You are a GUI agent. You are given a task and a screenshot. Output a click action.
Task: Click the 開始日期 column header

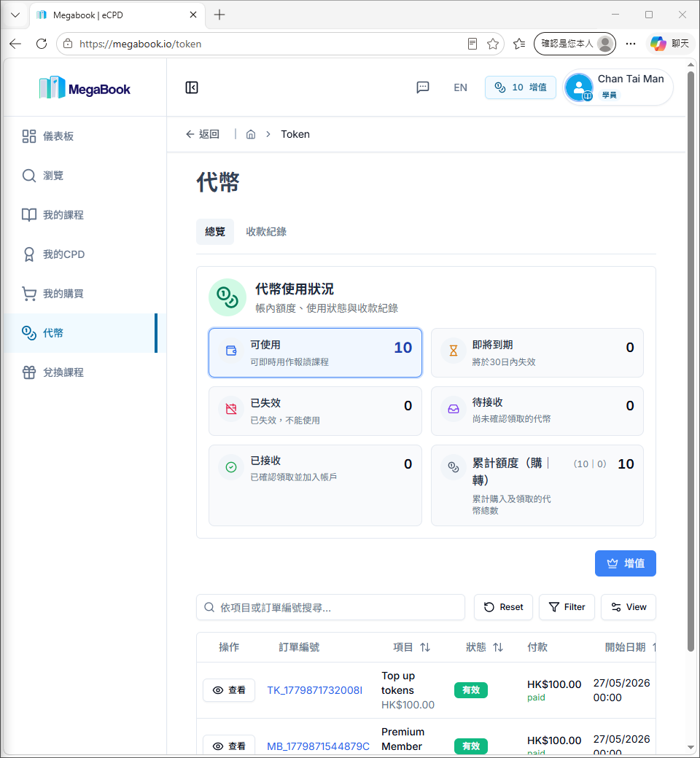point(625,647)
